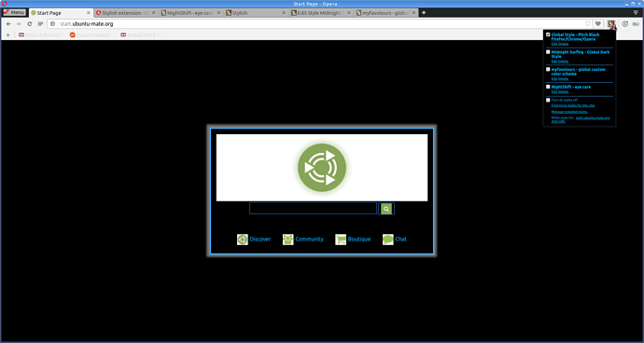Click Find more styles for this site
The image size is (644, 343).
tap(573, 105)
